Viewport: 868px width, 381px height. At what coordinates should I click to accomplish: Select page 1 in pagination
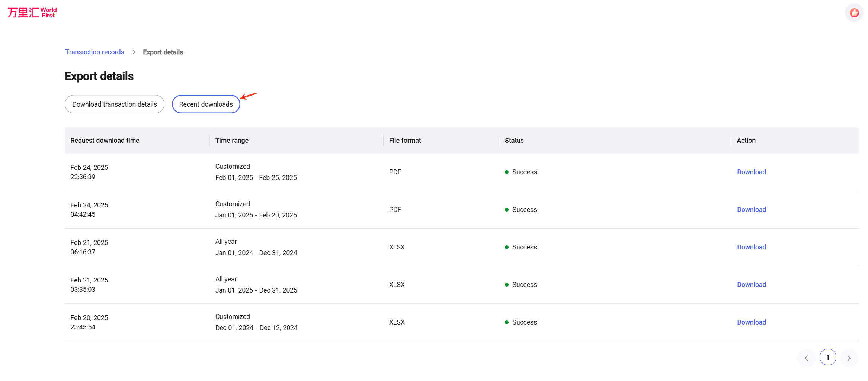pyautogui.click(x=828, y=357)
